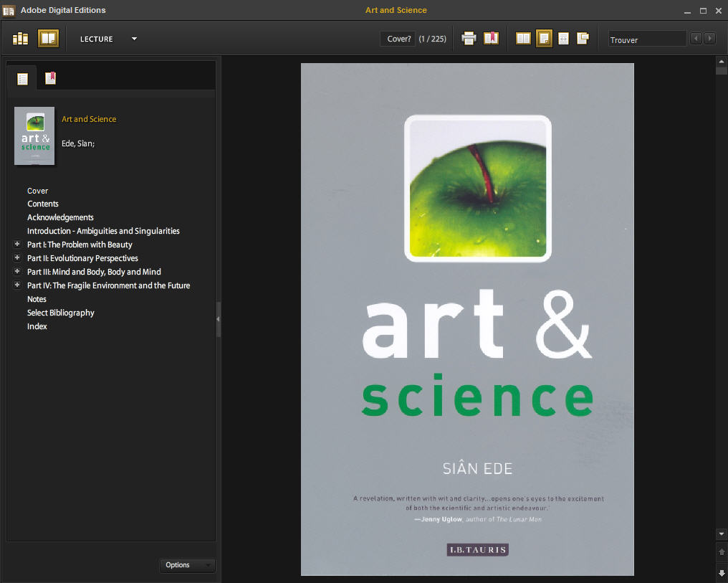The width and height of the screenshot is (728, 583).
Task: Go to next page arrow button
Action: pos(722,573)
